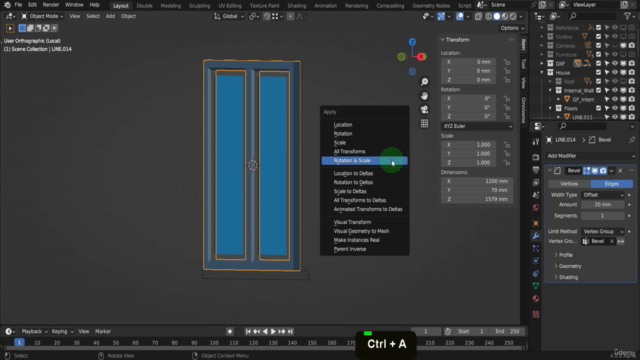
Task: Hide DXF collection with eye icon
Action: (615, 64)
